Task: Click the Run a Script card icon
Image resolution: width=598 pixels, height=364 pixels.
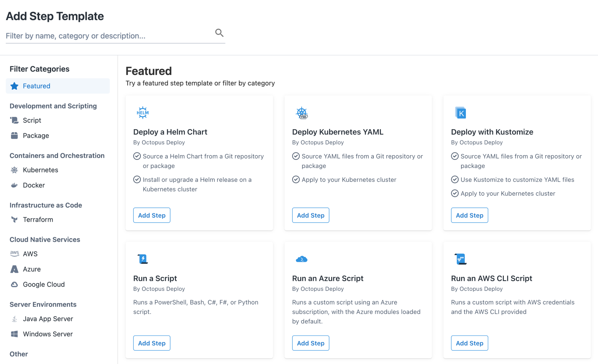Action: [143, 259]
